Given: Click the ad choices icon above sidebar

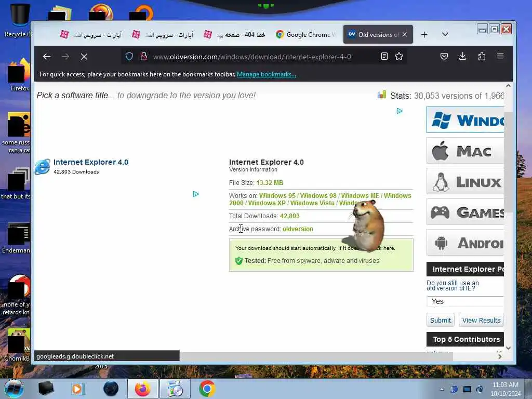Looking at the screenshot, I should click(400, 111).
